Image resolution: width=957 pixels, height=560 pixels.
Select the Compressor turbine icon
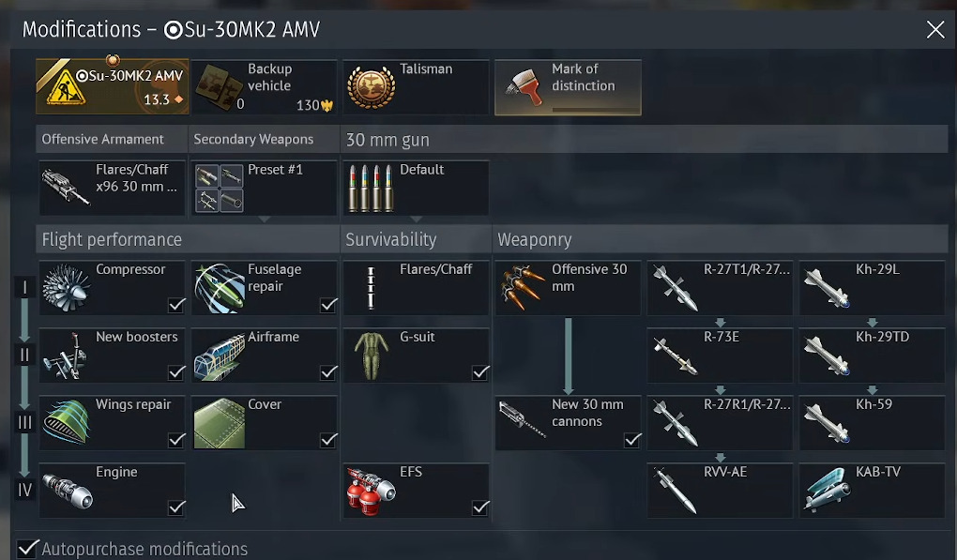67,289
